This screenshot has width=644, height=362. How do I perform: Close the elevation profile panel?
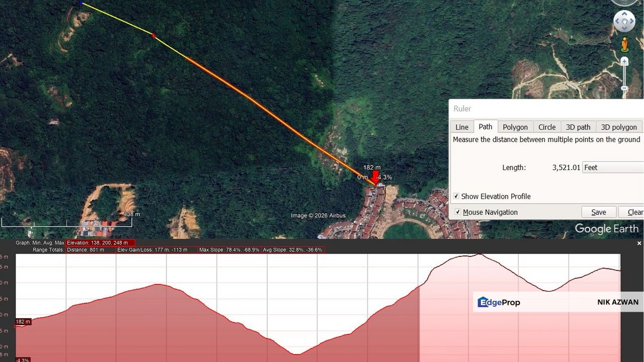639,243
